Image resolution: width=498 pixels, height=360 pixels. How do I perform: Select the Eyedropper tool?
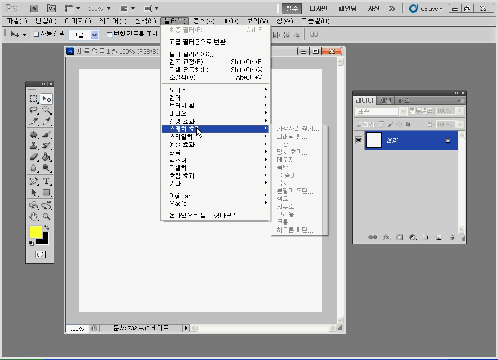click(46, 121)
